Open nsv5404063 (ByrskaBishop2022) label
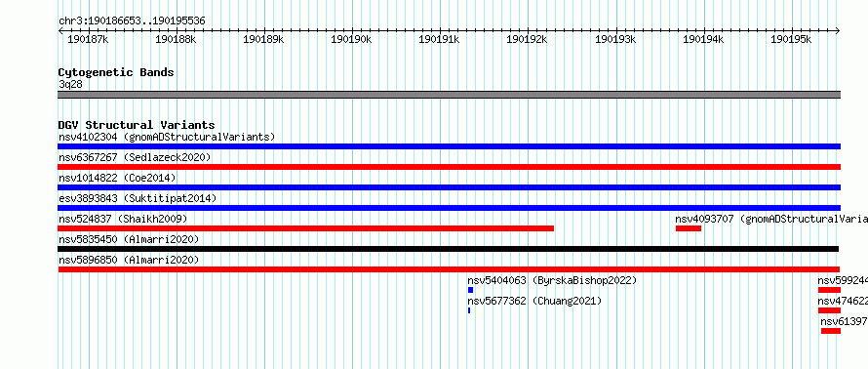 click(x=552, y=280)
